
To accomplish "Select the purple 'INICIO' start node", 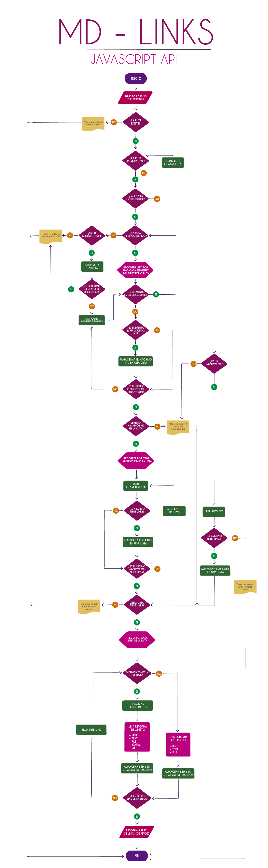I will [136, 78].
